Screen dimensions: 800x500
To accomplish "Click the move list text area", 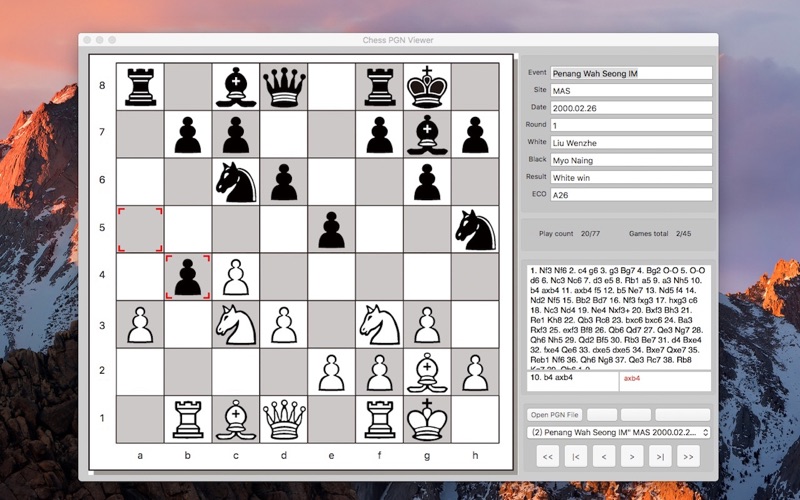I will tap(619, 317).
